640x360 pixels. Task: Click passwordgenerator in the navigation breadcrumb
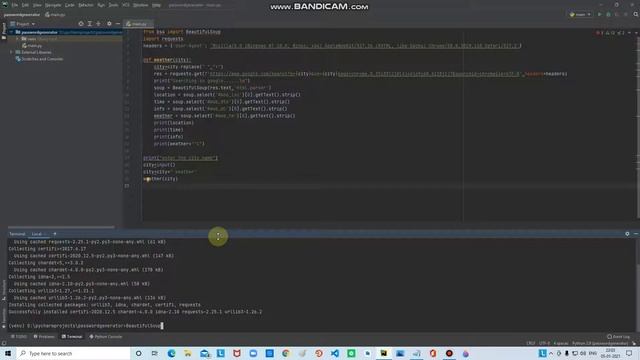(x=22, y=15)
